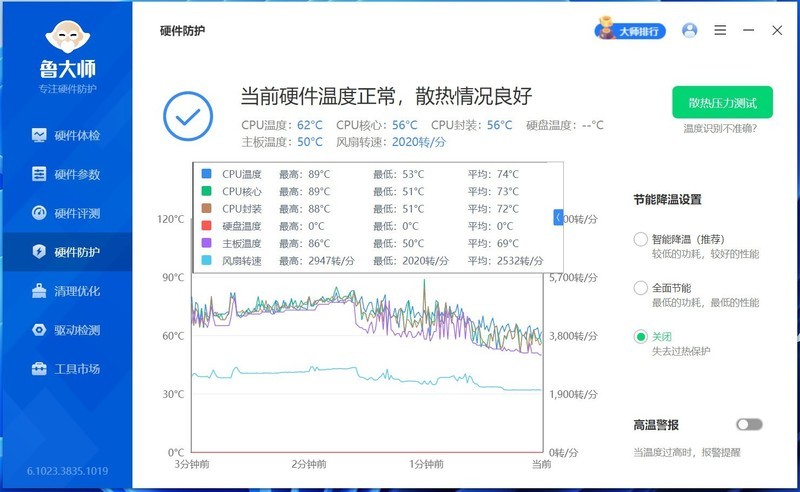The height and width of the screenshot is (492, 800).
Task: Click cyan 风扇转速 legend swatch
Action: coord(206,260)
